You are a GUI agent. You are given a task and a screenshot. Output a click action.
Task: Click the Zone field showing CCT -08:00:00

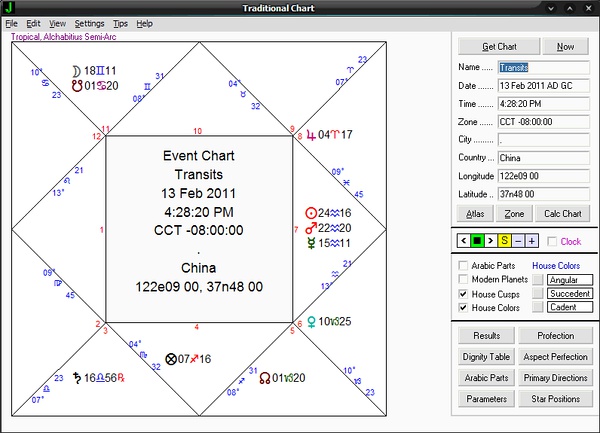click(x=543, y=122)
